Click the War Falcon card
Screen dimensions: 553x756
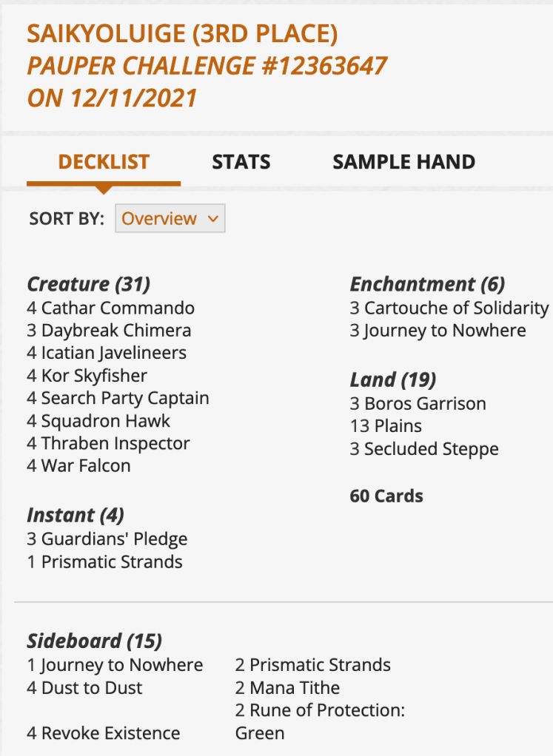click(86, 466)
